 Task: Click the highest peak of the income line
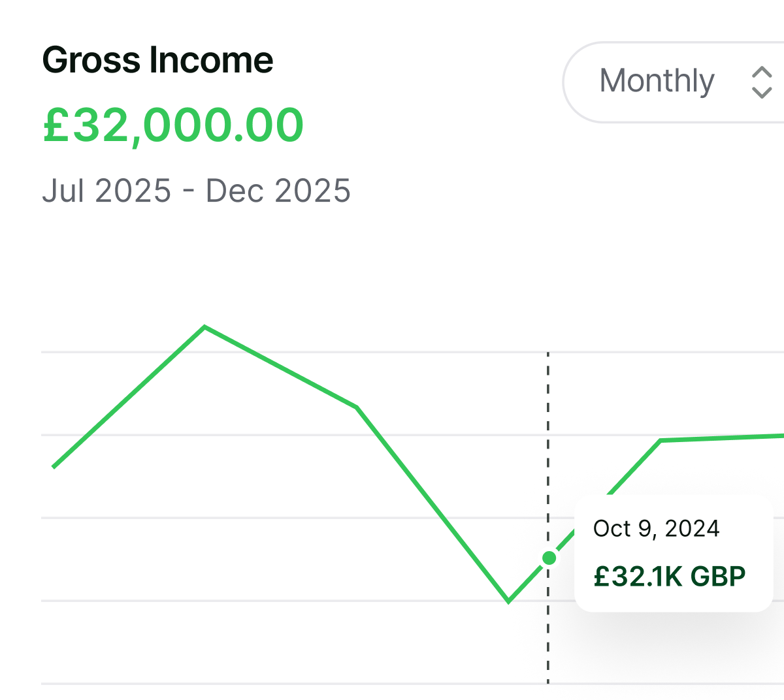pos(205,326)
